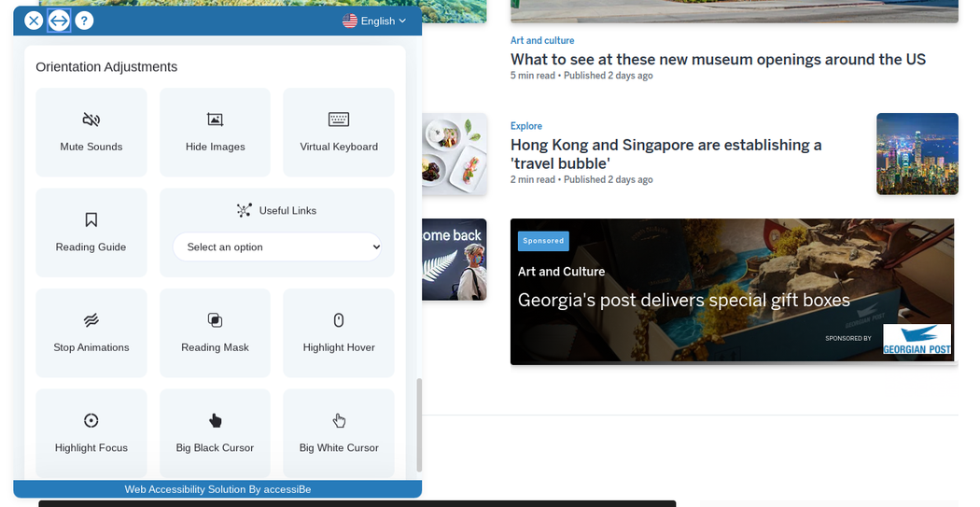
Task: Toggle the Hide Images tile
Action: (215, 132)
